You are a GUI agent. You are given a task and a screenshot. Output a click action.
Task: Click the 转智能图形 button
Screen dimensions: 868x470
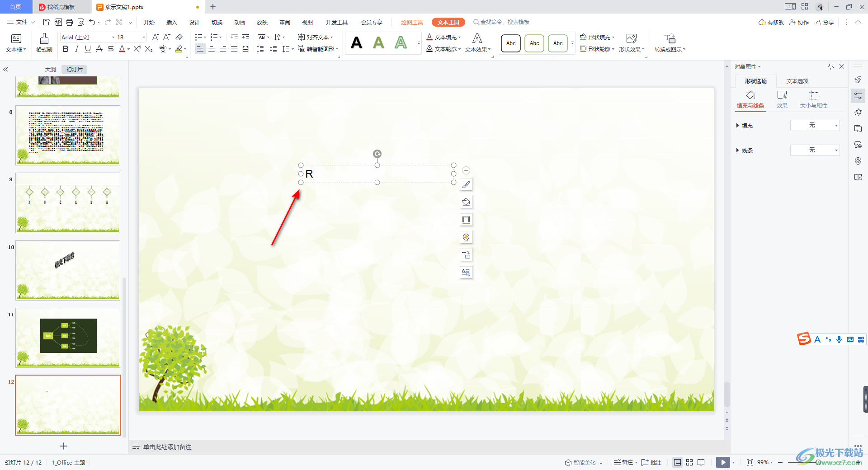pos(318,49)
